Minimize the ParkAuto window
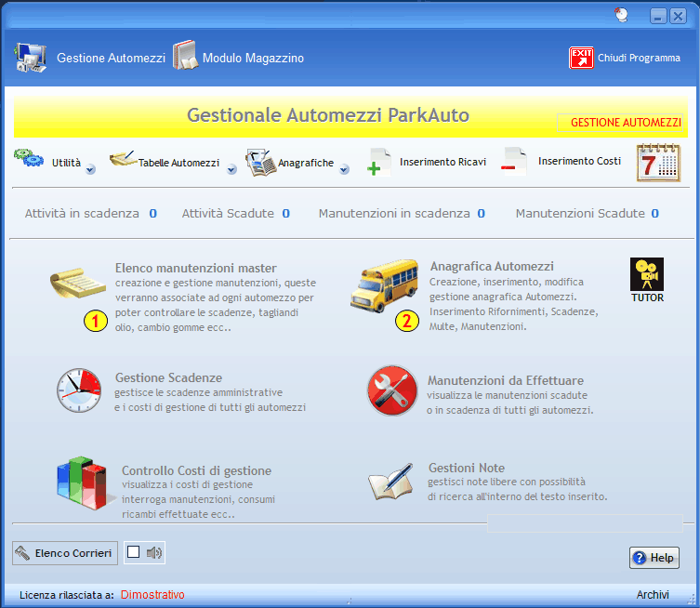Screen dimensions: 700x608 point(658,17)
